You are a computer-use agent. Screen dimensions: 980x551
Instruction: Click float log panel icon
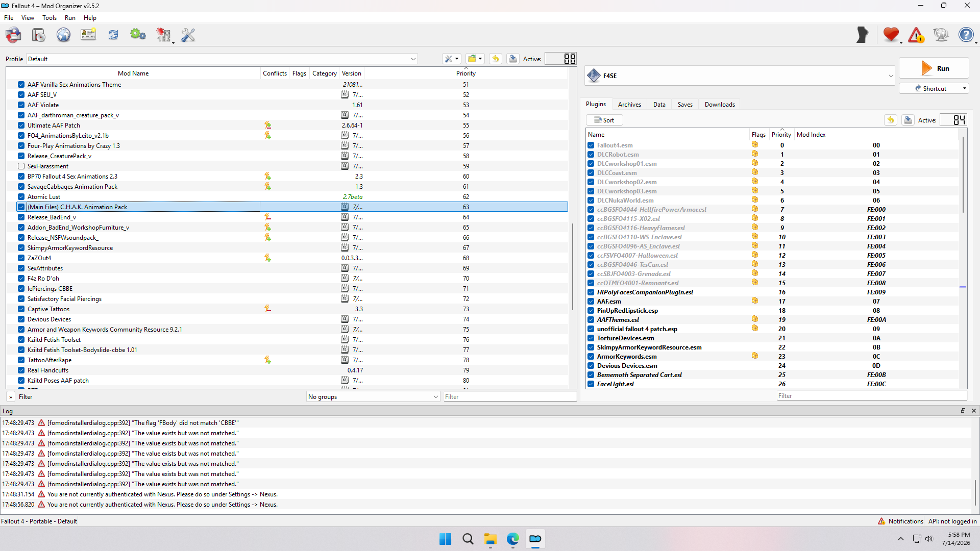click(963, 411)
